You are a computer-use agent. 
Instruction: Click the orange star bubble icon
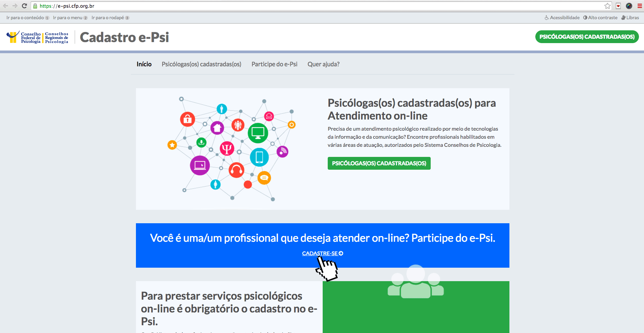tap(172, 145)
